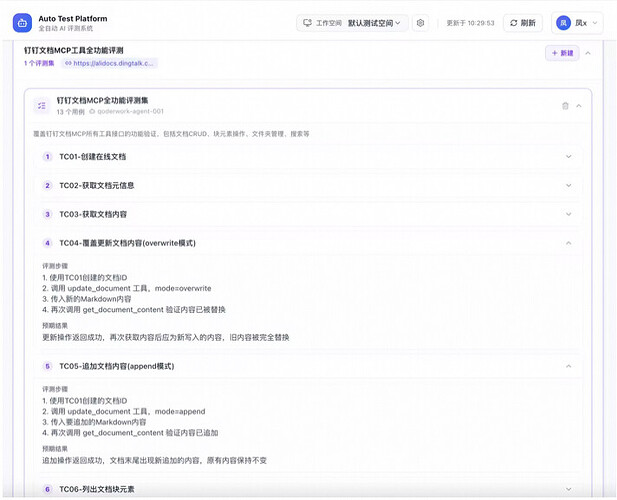The width and height of the screenshot is (617, 500).
Task: Click the Auto Test Platform title text
Action: click(x=73, y=18)
